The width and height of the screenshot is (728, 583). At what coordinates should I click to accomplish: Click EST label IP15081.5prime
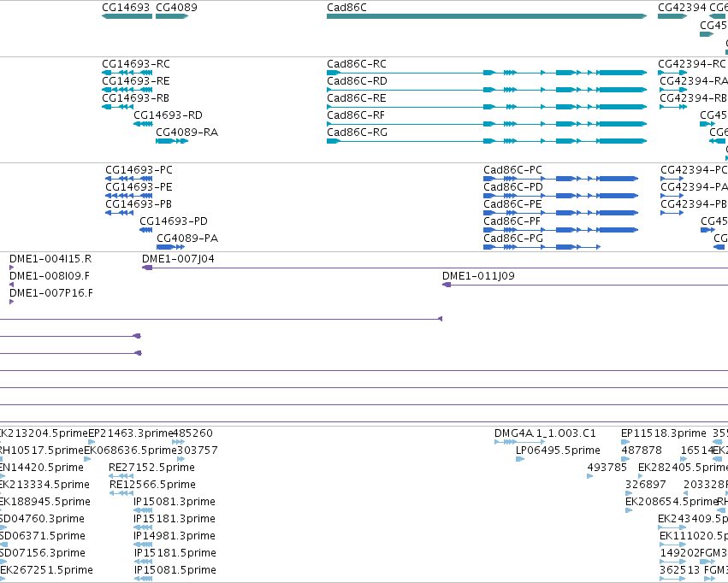(175, 571)
